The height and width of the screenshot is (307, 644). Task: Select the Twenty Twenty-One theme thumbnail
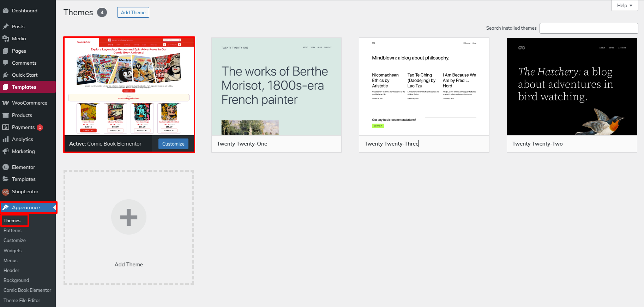(x=276, y=87)
